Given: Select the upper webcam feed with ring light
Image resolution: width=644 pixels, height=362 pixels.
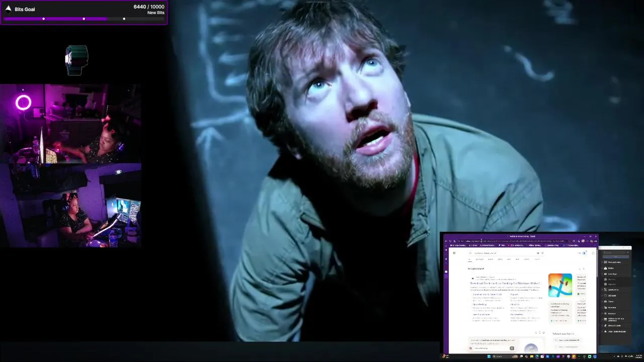Looking at the screenshot, I should [x=70, y=124].
